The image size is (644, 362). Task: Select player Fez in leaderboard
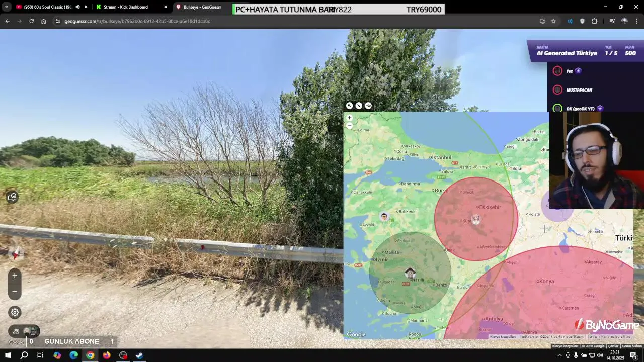coord(570,71)
